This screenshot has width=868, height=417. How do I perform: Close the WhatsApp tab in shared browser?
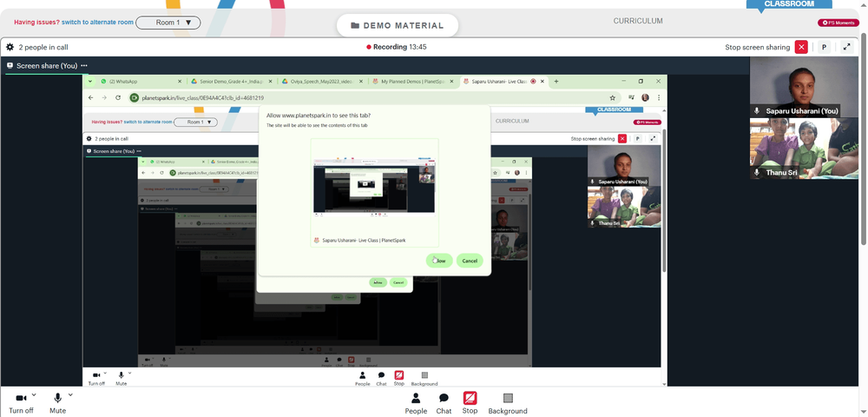click(x=181, y=82)
